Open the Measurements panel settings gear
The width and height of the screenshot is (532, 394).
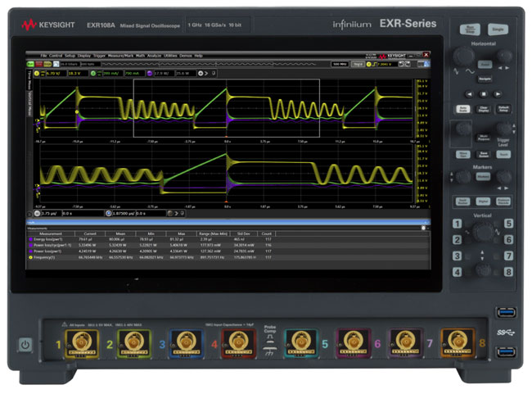click(423, 228)
